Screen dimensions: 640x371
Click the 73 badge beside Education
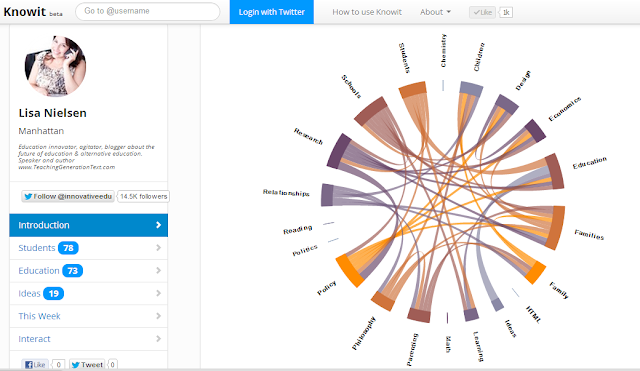point(72,271)
